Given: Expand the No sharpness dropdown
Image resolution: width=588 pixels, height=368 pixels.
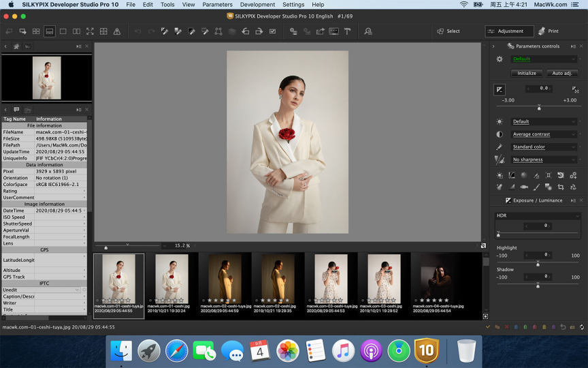Looking at the screenshot, I should click(x=544, y=159).
